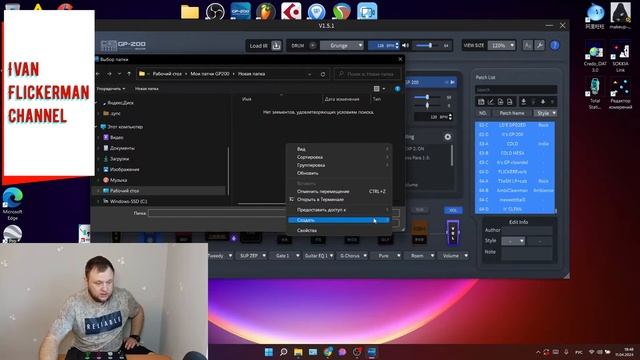Open the Volume effect dropdown

pyautogui.click(x=454, y=256)
